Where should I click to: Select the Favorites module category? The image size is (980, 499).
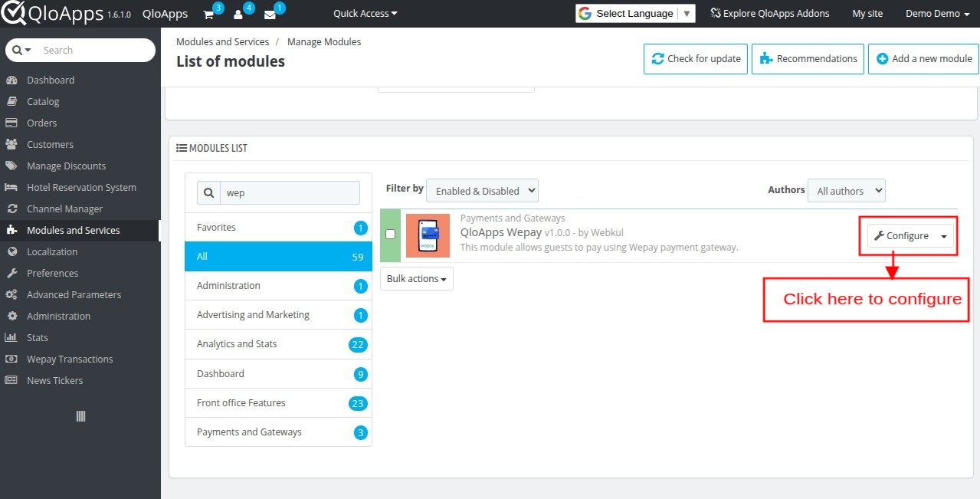click(x=278, y=228)
